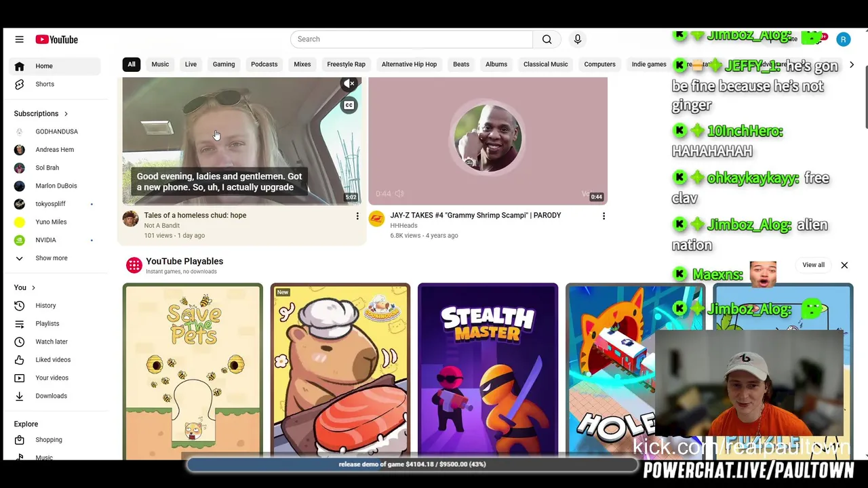Click the Search input field
868x488 pixels.
click(x=412, y=39)
